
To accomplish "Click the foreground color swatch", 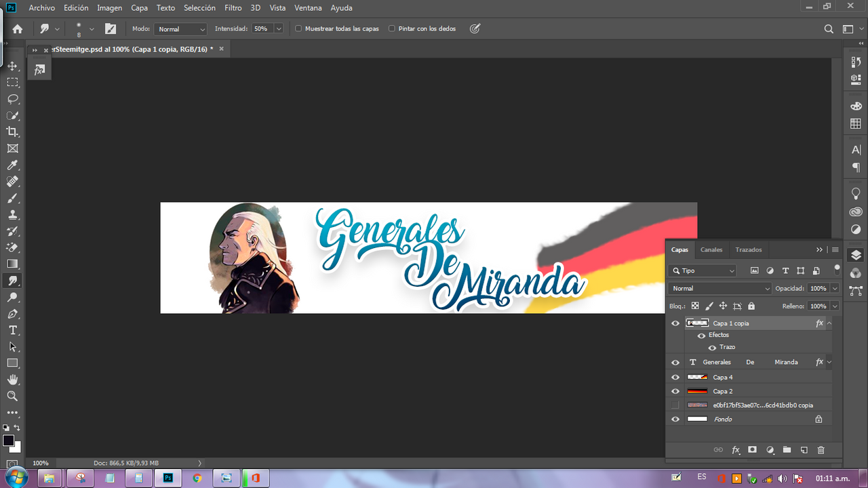I will click(8, 441).
